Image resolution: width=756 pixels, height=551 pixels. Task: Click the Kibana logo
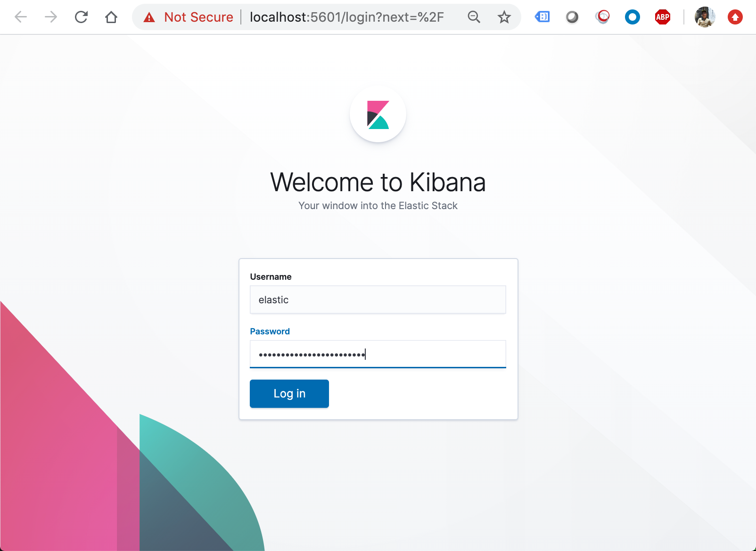378,114
